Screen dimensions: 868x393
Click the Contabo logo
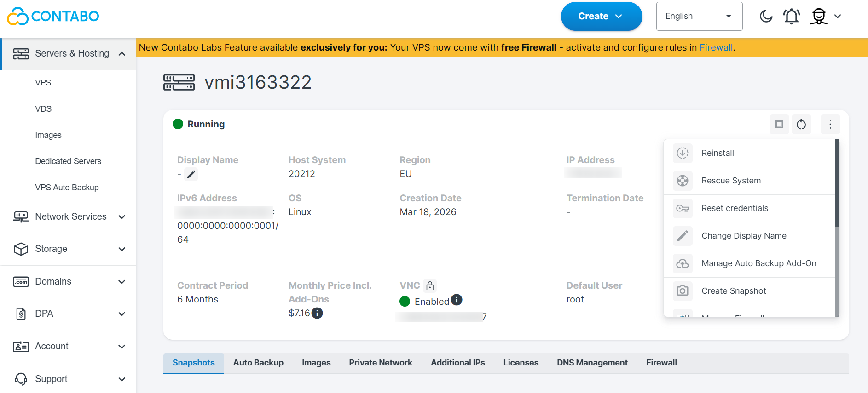click(x=53, y=16)
